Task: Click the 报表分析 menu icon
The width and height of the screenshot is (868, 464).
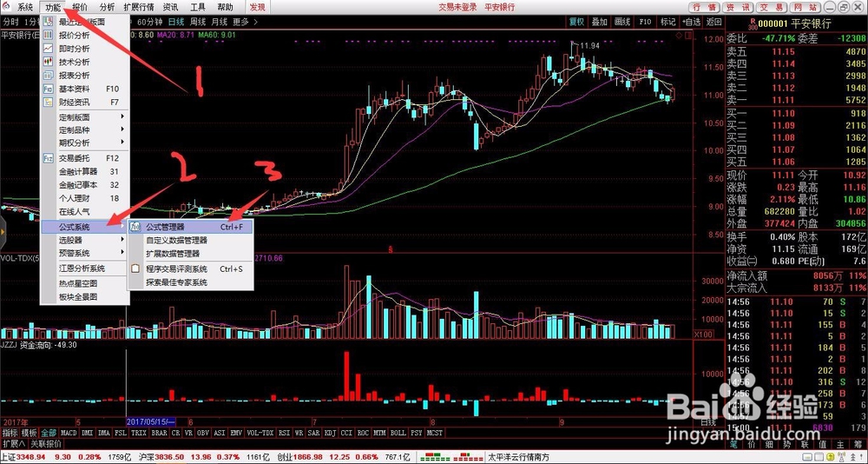Action: (48, 76)
